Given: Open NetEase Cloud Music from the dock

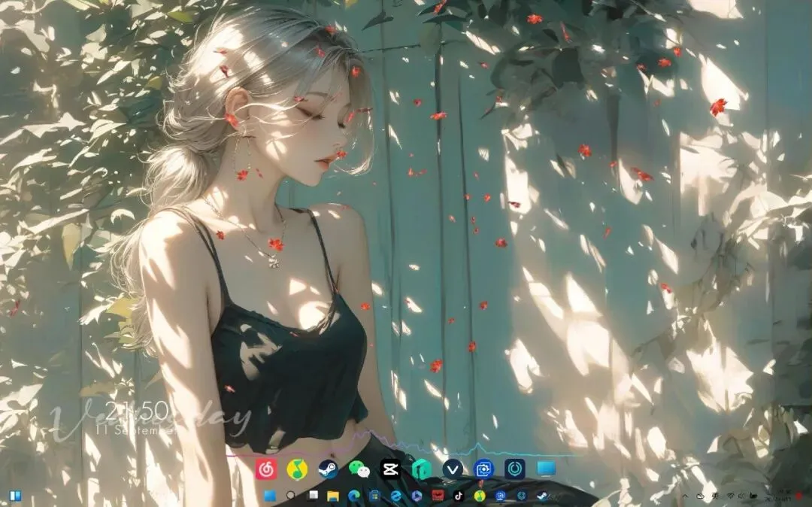Looking at the screenshot, I should [x=266, y=469].
